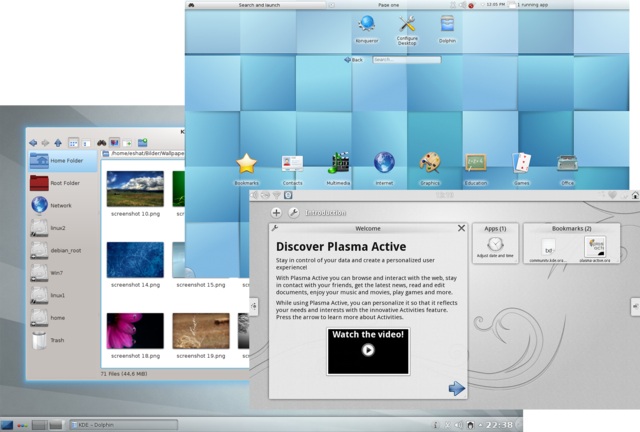The image size is (640, 432).
Task: Select thumbnail screenshot 14.png
Action: 135,260
